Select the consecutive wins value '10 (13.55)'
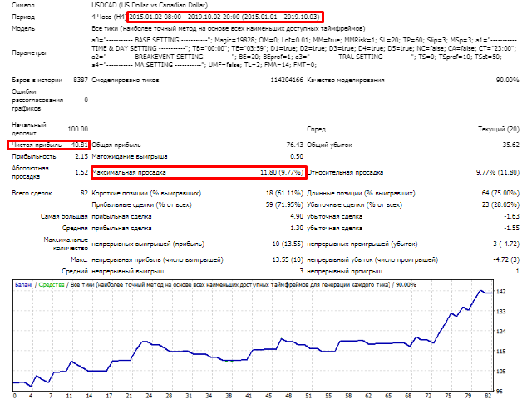The image size is (532, 399). pos(288,244)
